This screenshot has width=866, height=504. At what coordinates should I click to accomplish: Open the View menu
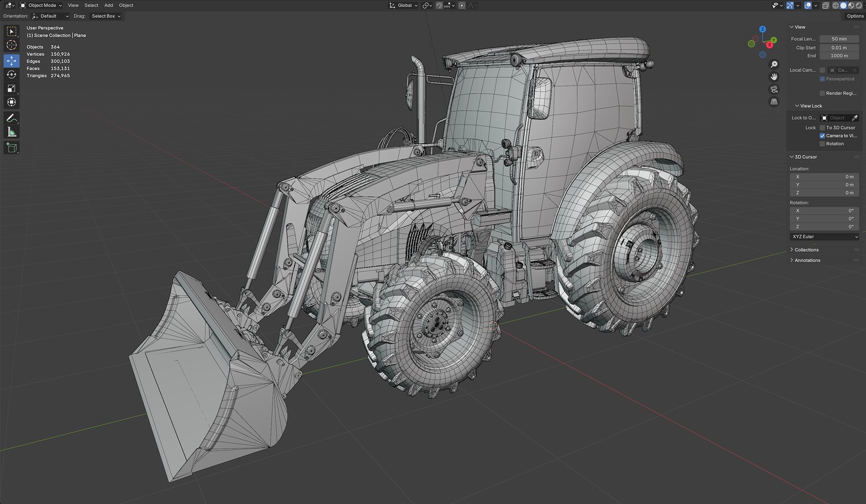[x=73, y=5]
